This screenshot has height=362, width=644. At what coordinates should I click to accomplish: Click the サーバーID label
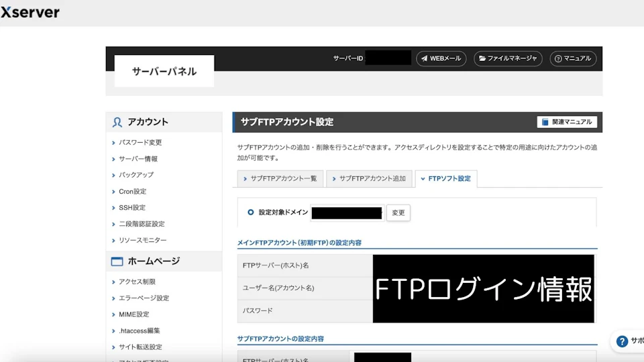point(348,59)
